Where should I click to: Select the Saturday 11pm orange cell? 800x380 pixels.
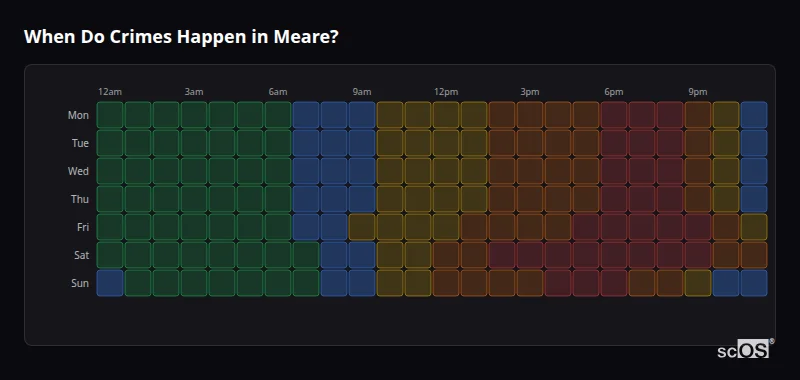(x=754, y=255)
